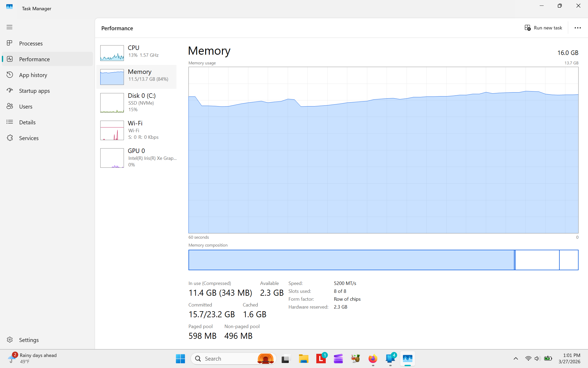Switch to the Details page
Viewport: 588px width, 368px height.
(27, 122)
